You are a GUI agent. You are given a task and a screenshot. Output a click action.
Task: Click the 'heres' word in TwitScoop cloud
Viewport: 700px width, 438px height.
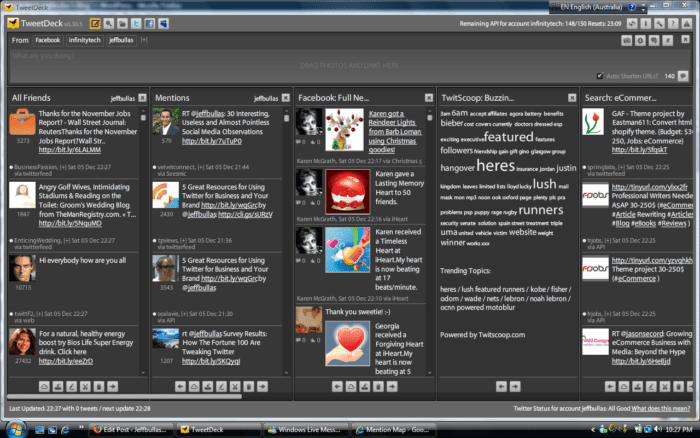pyautogui.click(x=496, y=166)
